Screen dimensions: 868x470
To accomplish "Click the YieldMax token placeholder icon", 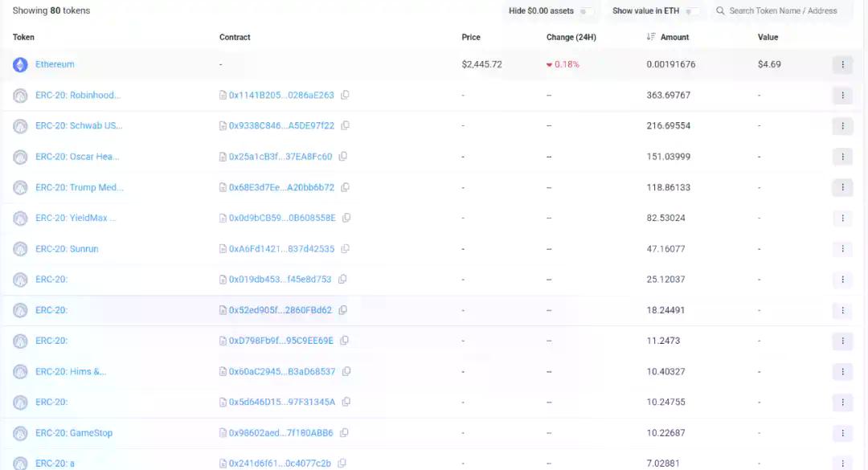I will click(x=20, y=219).
